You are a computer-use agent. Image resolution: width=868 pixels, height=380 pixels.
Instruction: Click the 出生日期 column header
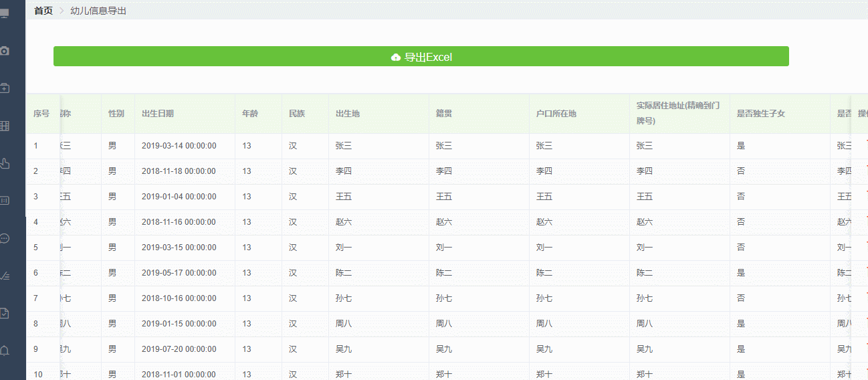158,114
